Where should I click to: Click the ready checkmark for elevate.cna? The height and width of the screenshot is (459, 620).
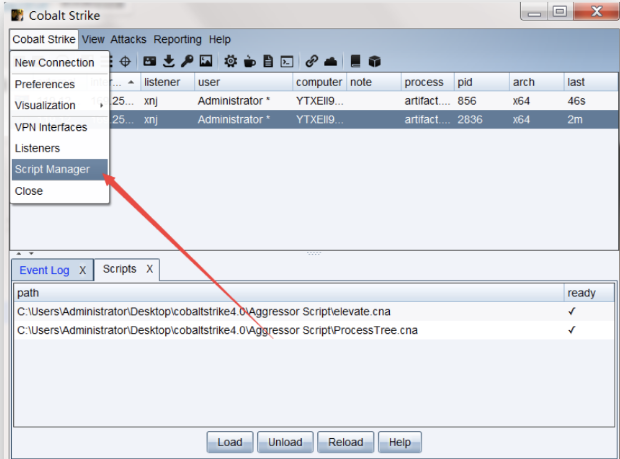(571, 312)
